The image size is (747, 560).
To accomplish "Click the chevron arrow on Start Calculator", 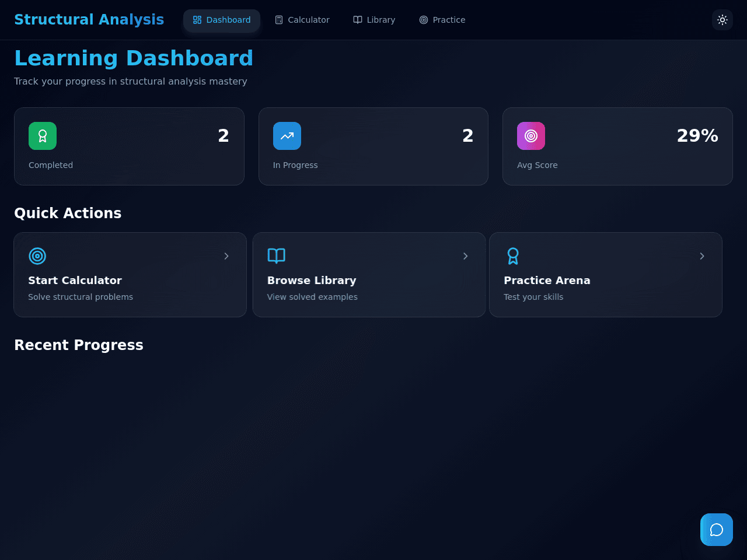I will 226,256.
